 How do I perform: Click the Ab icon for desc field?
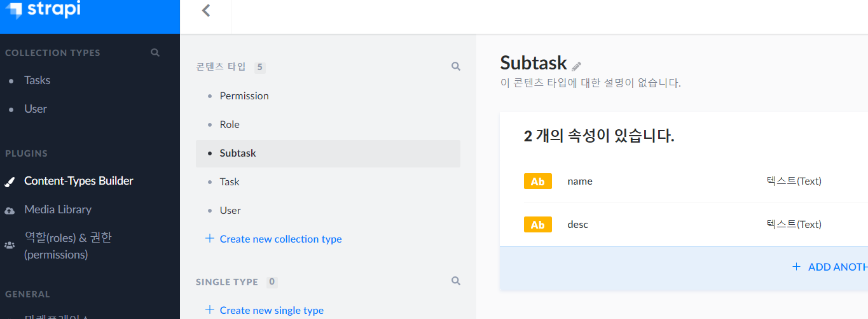click(x=538, y=225)
